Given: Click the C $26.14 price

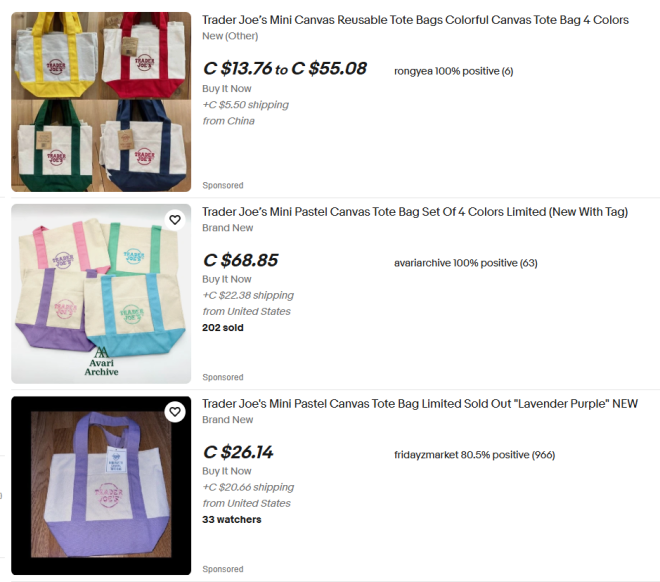Looking at the screenshot, I should tap(238, 453).
